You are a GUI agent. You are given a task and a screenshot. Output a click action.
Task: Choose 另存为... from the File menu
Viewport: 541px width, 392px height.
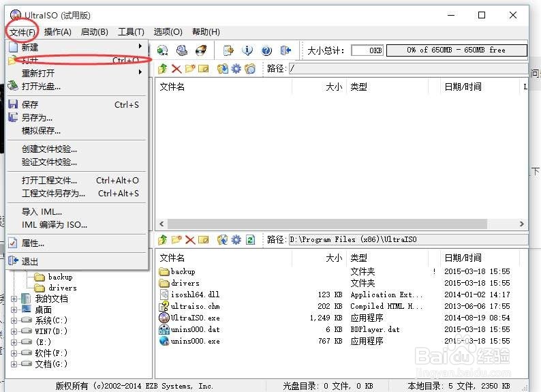tap(76, 118)
